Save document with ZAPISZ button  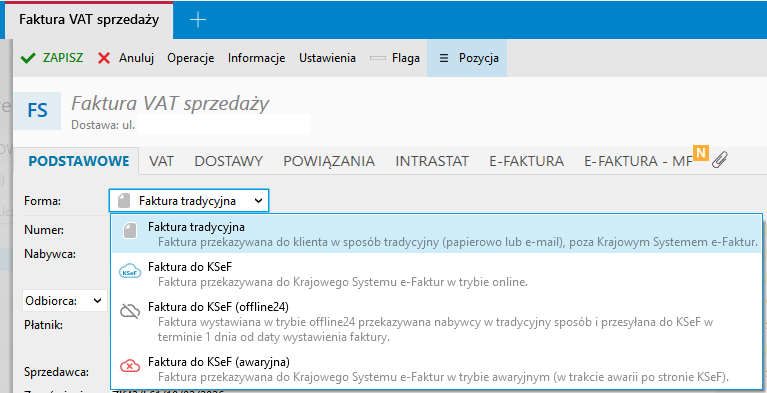[x=52, y=58]
